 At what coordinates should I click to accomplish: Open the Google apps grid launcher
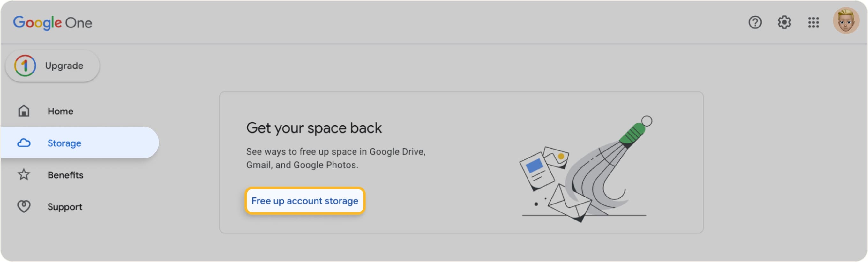[813, 22]
